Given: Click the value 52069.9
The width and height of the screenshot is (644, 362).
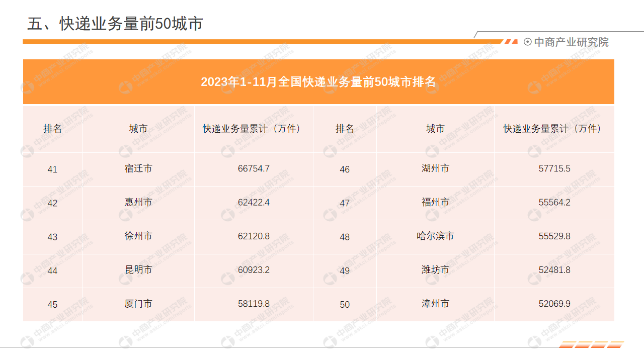Looking at the screenshot, I should tap(554, 304).
